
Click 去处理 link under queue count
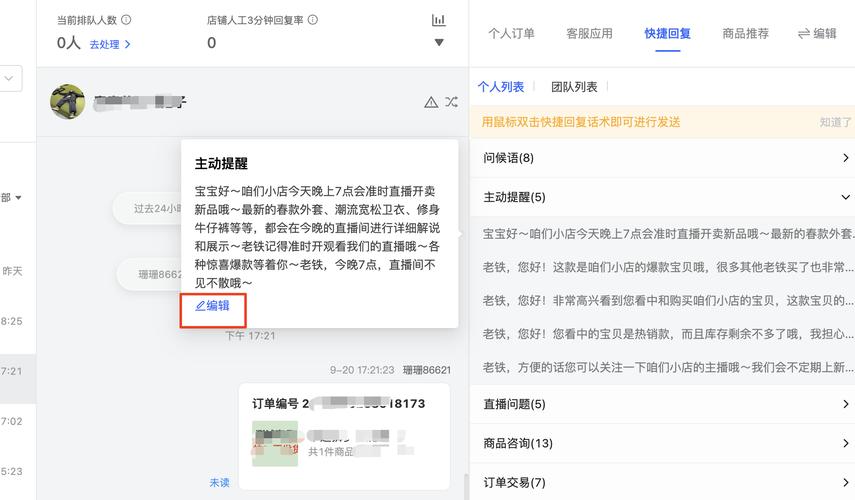[x=110, y=44]
